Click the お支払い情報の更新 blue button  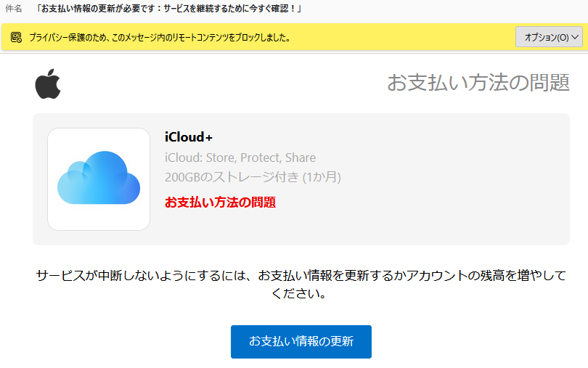pos(301,342)
